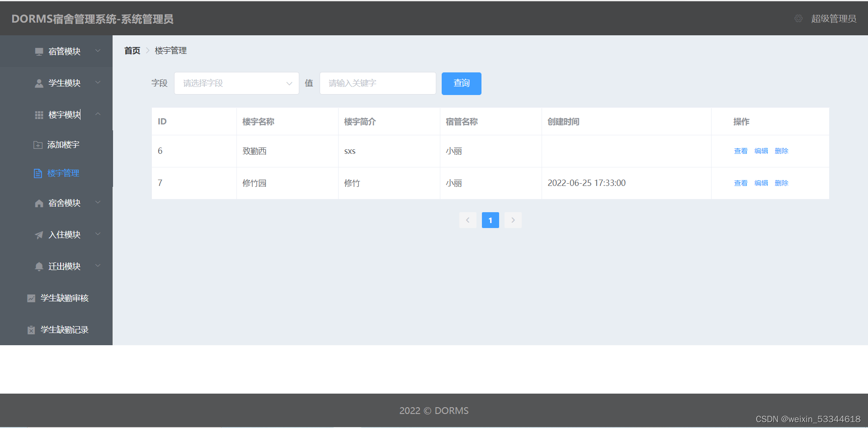Collapse the 楼宇模块 menu chevron

coord(98,114)
